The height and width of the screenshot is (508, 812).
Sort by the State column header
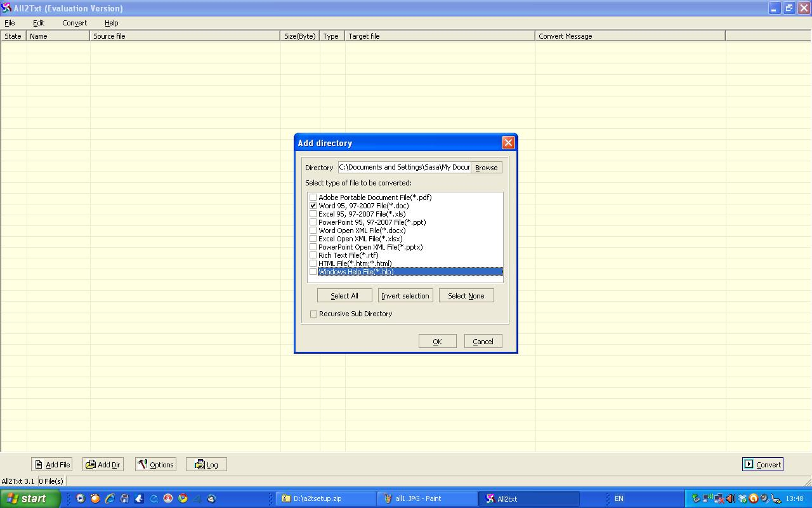(x=13, y=36)
